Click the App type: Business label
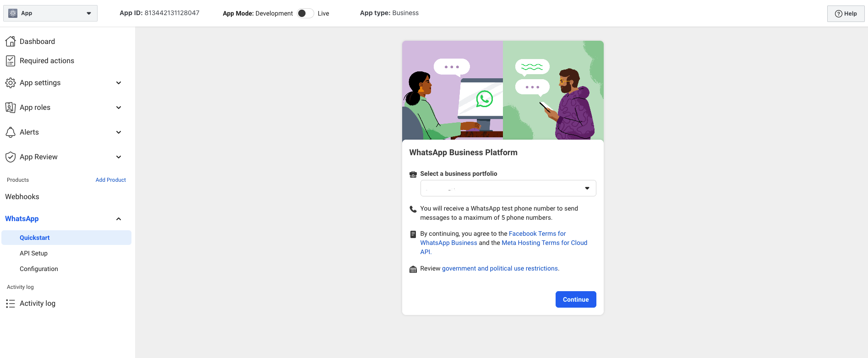The width and height of the screenshot is (868, 358). pyautogui.click(x=389, y=13)
